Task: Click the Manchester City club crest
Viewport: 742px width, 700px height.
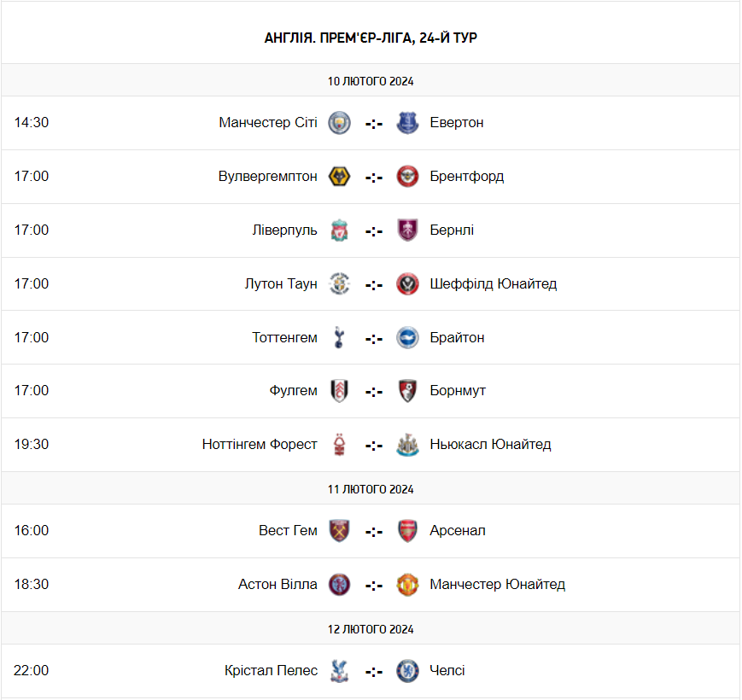Action: pos(340,123)
